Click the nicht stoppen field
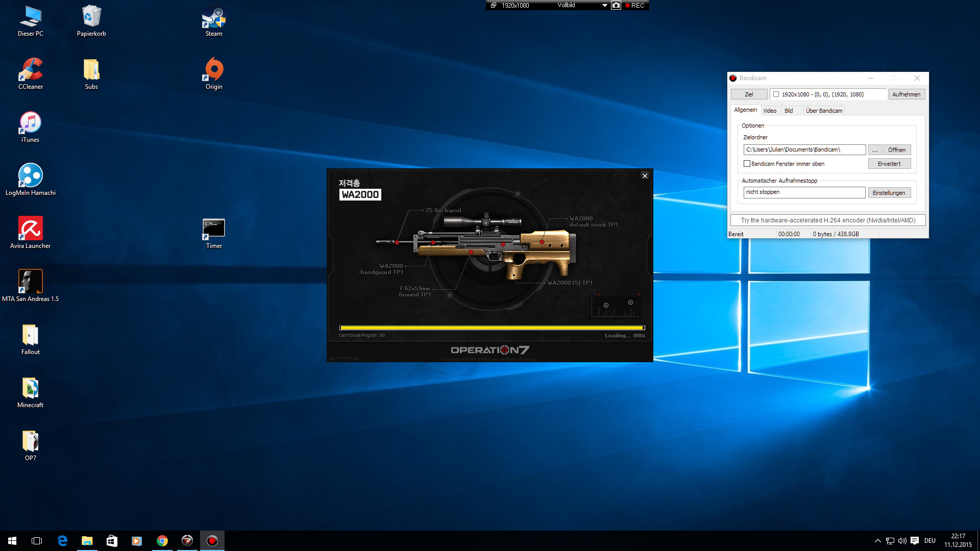 click(804, 192)
